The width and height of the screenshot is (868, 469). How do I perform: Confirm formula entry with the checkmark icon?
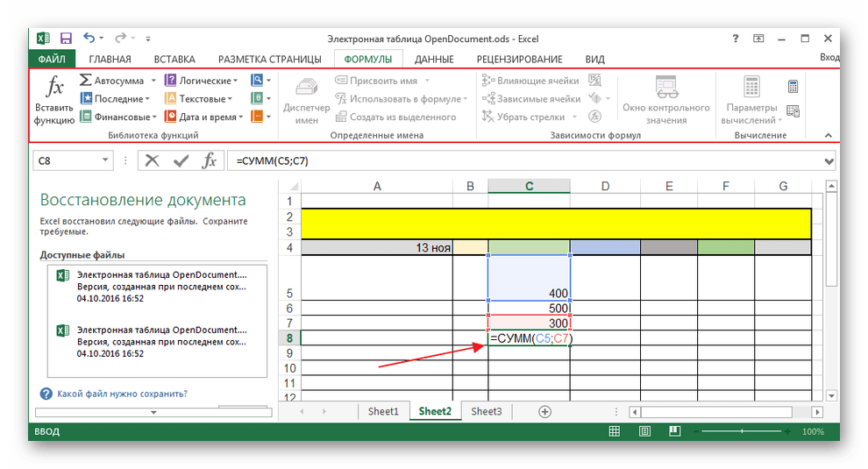point(181,160)
